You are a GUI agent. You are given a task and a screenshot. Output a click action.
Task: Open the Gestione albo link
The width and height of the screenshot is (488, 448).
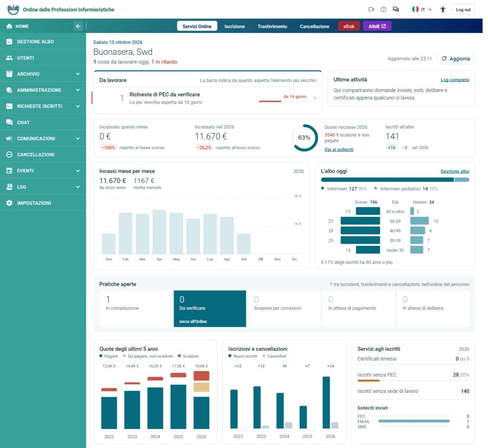[455, 171]
